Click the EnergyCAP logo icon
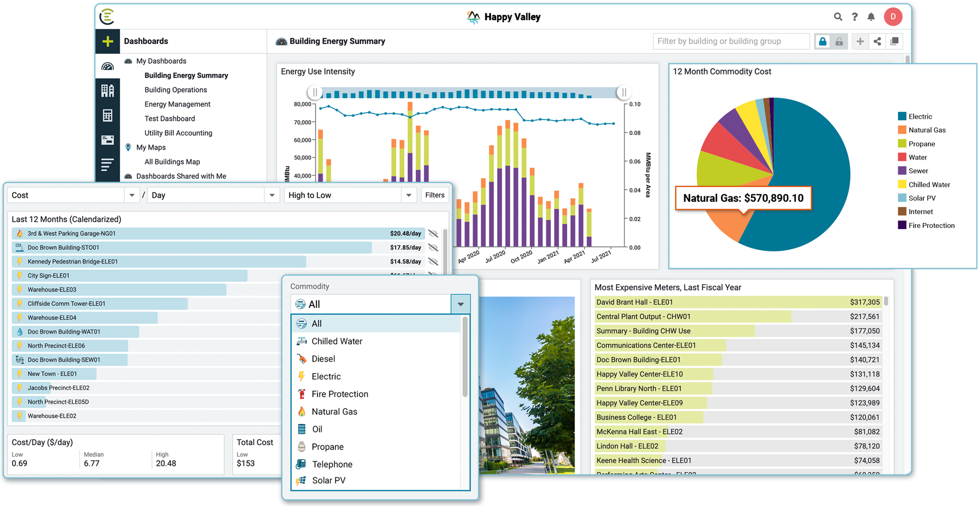The width and height of the screenshot is (980, 506). [107, 16]
